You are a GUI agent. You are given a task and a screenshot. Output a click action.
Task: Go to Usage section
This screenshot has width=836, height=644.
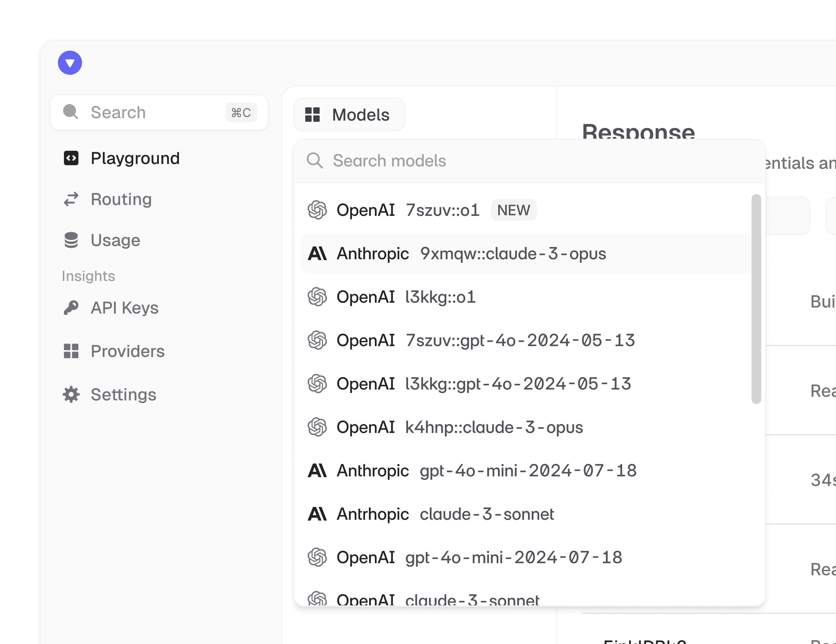pos(115,240)
